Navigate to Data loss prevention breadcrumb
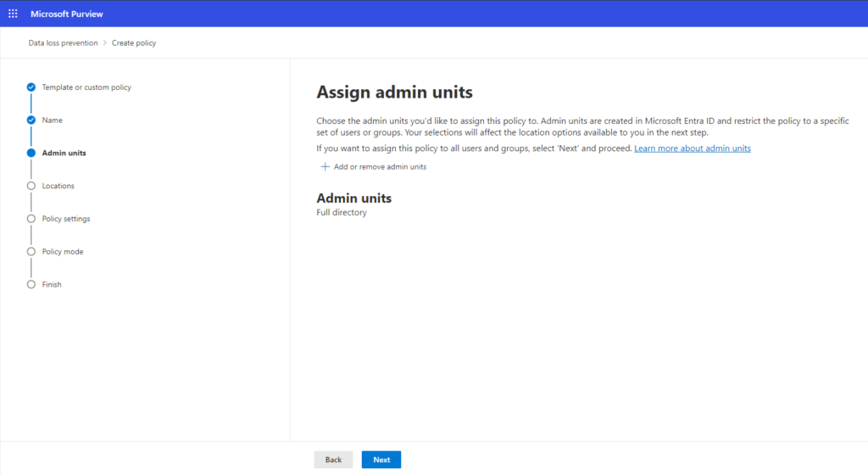The width and height of the screenshot is (868, 475). [x=63, y=43]
